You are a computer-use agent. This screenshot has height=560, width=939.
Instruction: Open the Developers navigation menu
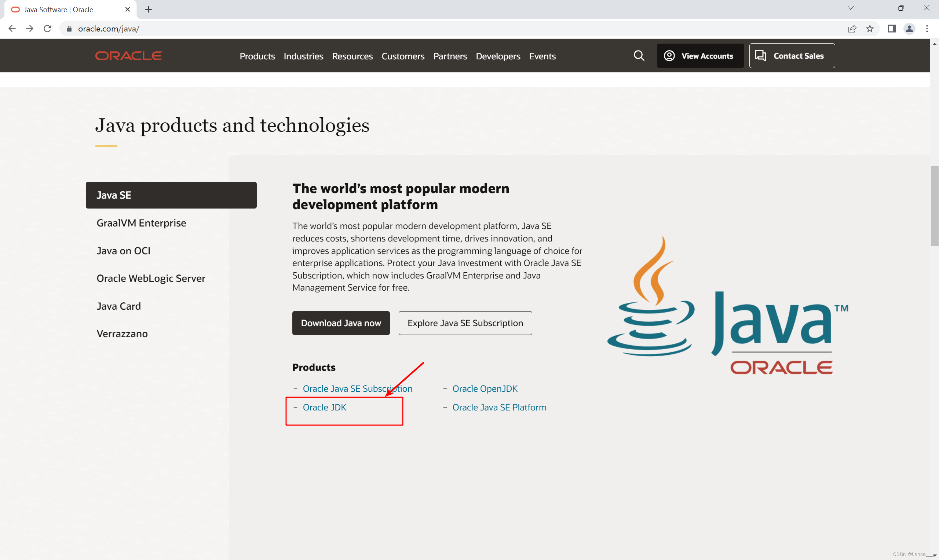[x=498, y=56]
